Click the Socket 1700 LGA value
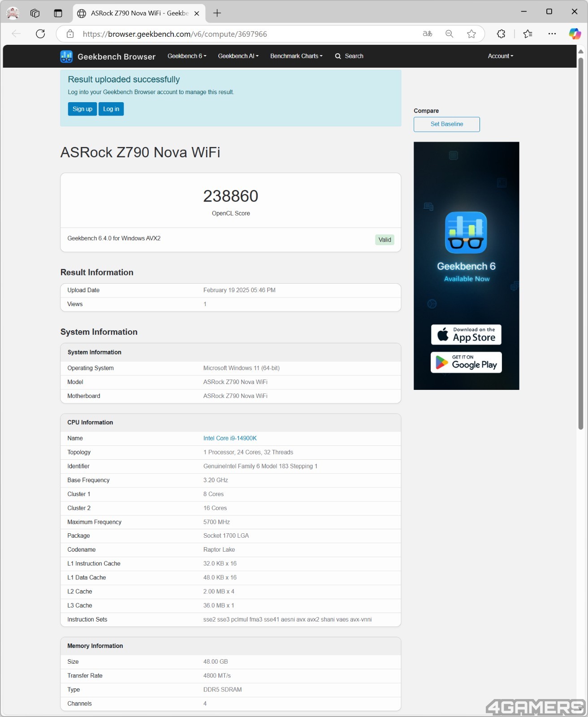The image size is (588, 717). (x=226, y=536)
